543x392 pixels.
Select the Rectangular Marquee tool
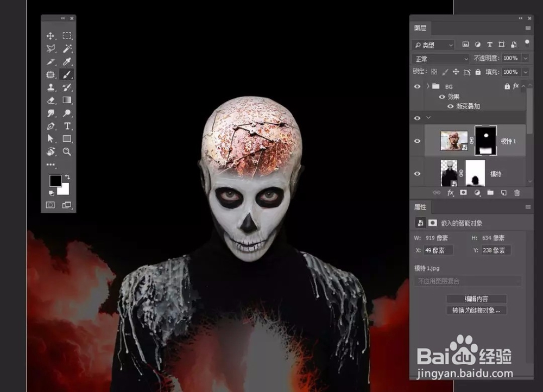(x=67, y=36)
